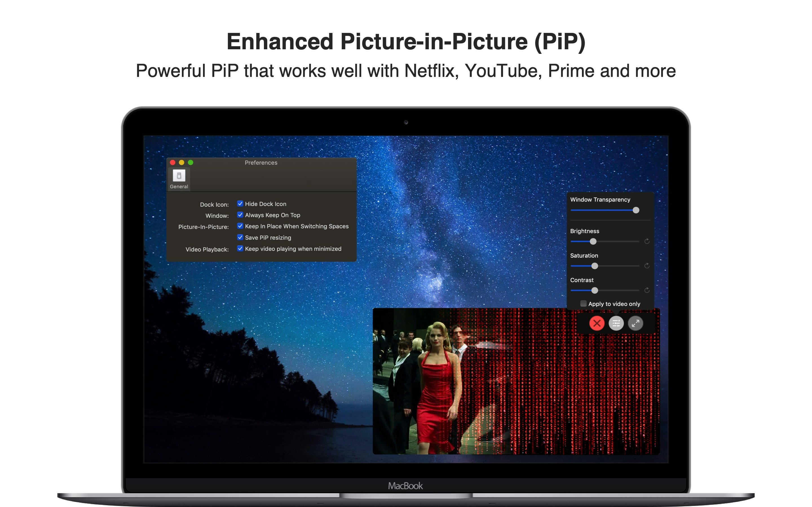
Task: Open the PiP adjustment sliders button
Action: click(616, 323)
